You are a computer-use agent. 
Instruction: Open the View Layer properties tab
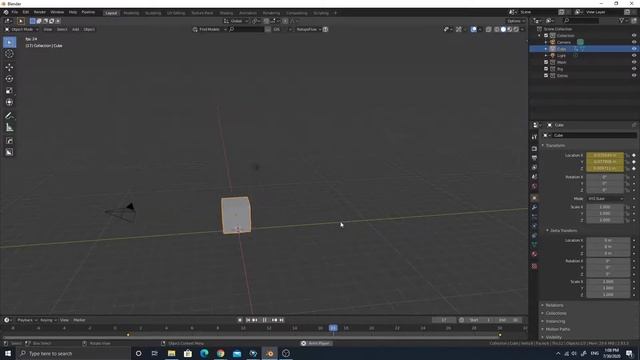click(x=534, y=167)
